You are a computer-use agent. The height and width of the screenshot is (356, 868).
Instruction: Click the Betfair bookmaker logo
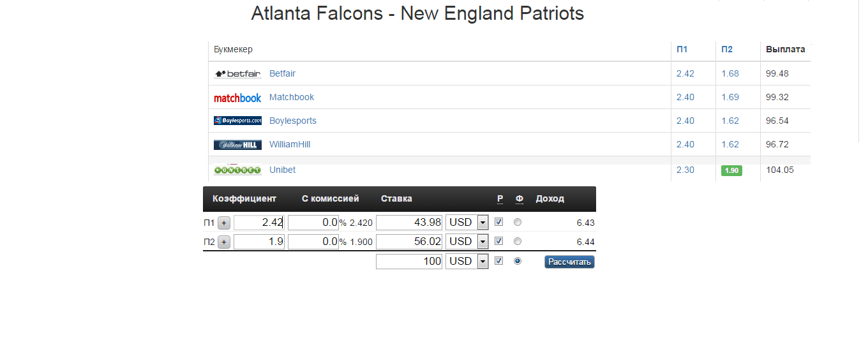tap(237, 74)
